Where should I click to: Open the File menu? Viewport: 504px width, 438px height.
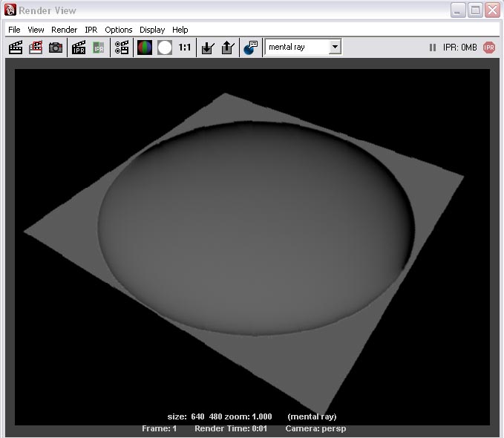pyautogui.click(x=14, y=30)
